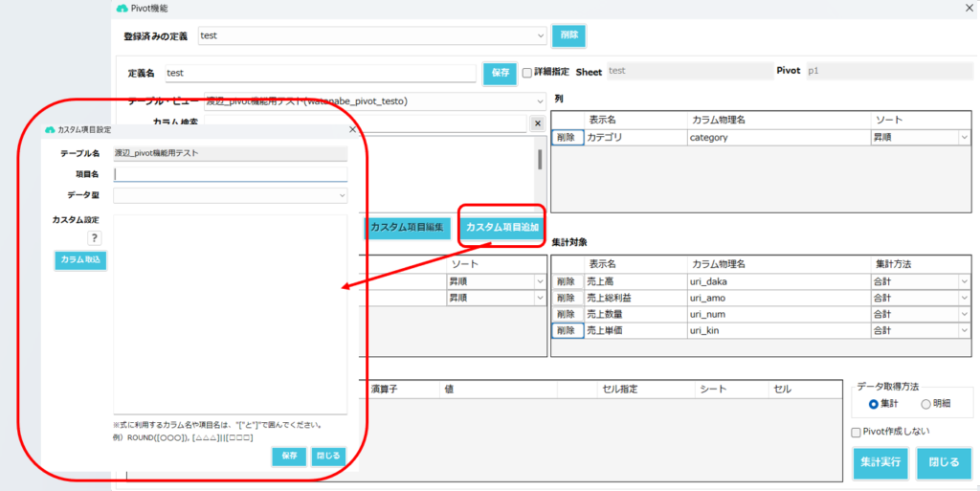Image resolution: width=980 pixels, height=491 pixels.
Task: Enable the Pivot作成しない checkbox
Action: 856,433
